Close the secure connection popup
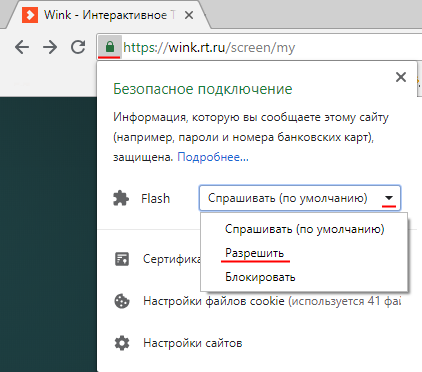422x372 pixels. pos(401,77)
